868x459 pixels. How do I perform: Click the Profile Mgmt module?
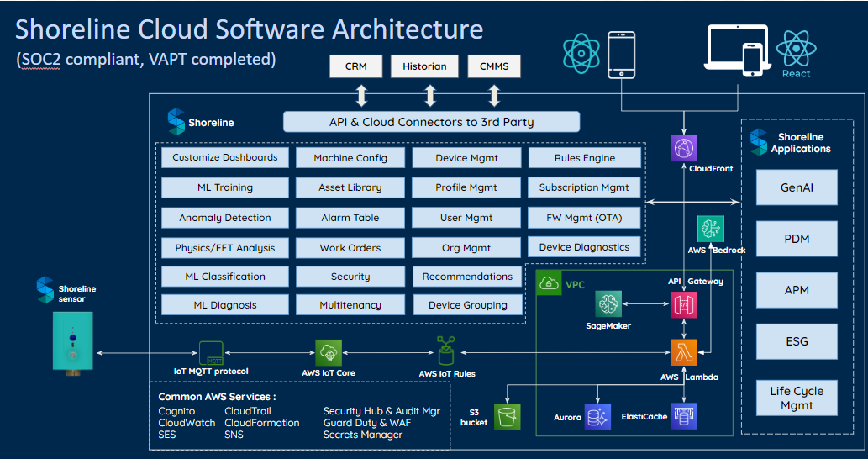tap(466, 187)
